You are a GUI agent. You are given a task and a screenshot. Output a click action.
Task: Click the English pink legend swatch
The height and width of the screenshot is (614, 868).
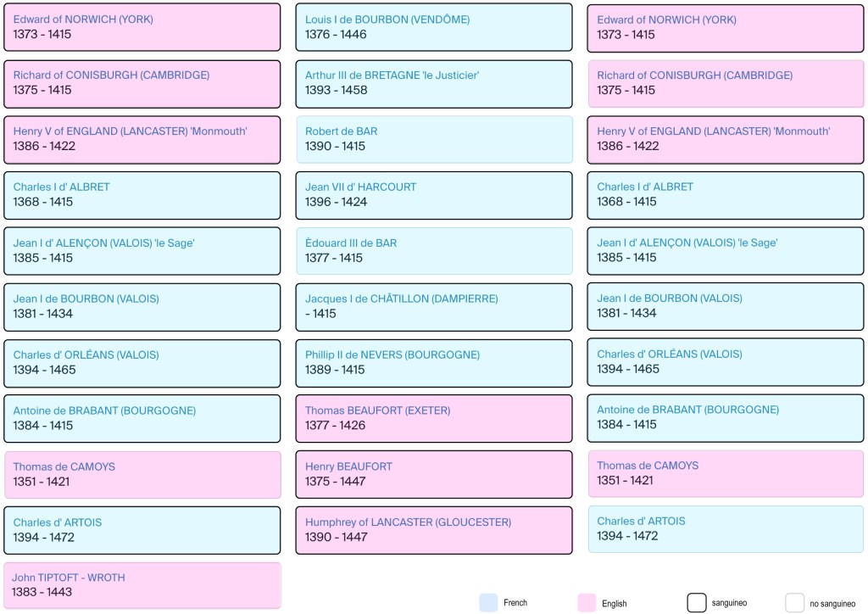pyautogui.click(x=587, y=602)
